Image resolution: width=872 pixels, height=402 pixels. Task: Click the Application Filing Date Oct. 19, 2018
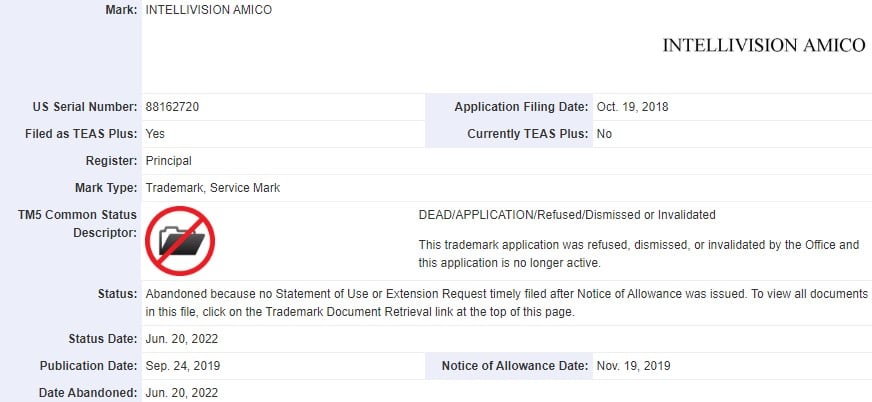pos(632,107)
